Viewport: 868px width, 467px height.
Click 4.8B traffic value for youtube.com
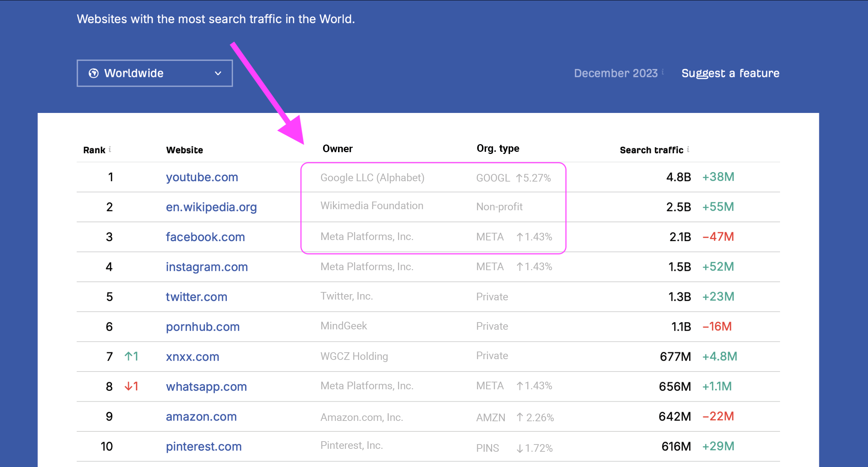[x=678, y=177]
